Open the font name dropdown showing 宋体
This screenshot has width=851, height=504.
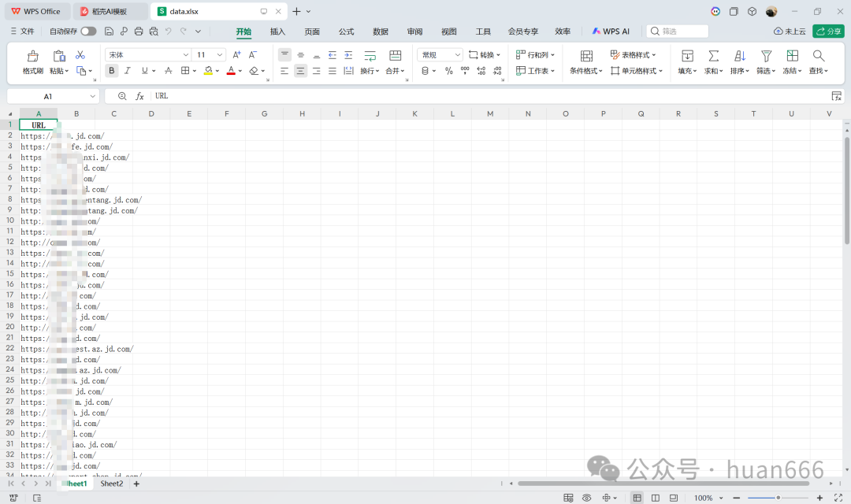pos(148,55)
